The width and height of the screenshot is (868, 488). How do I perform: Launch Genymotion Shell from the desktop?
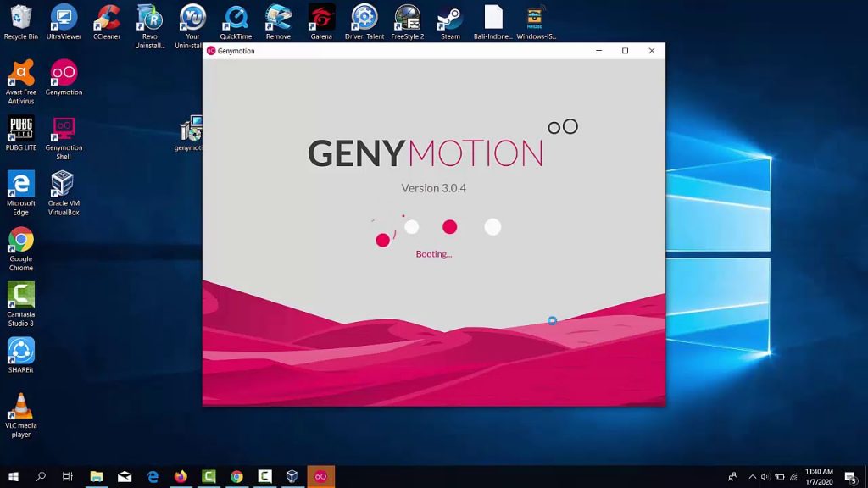coord(64,130)
